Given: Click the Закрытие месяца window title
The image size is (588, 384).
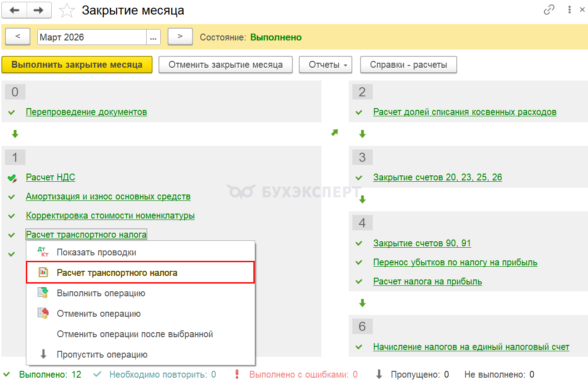Looking at the screenshot, I should tap(133, 10).
